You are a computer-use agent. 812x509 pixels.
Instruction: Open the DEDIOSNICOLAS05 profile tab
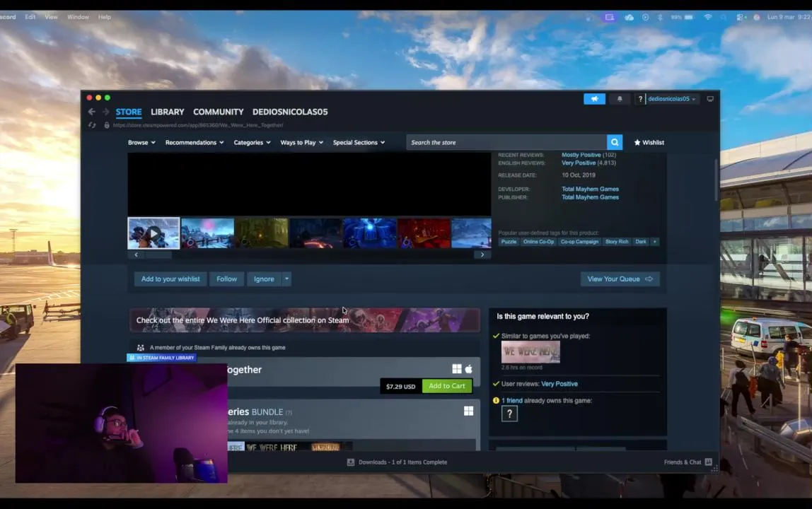point(290,112)
